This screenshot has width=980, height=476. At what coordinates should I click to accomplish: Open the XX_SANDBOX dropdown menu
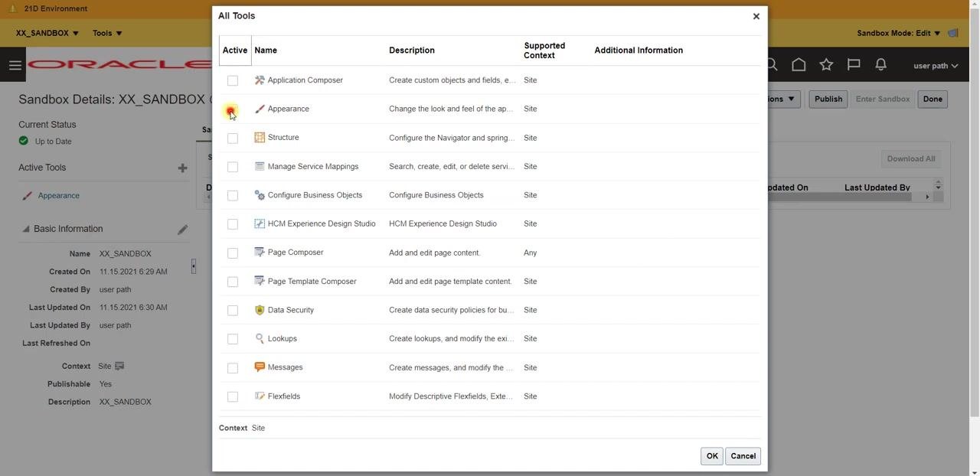[x=47, y=33]
